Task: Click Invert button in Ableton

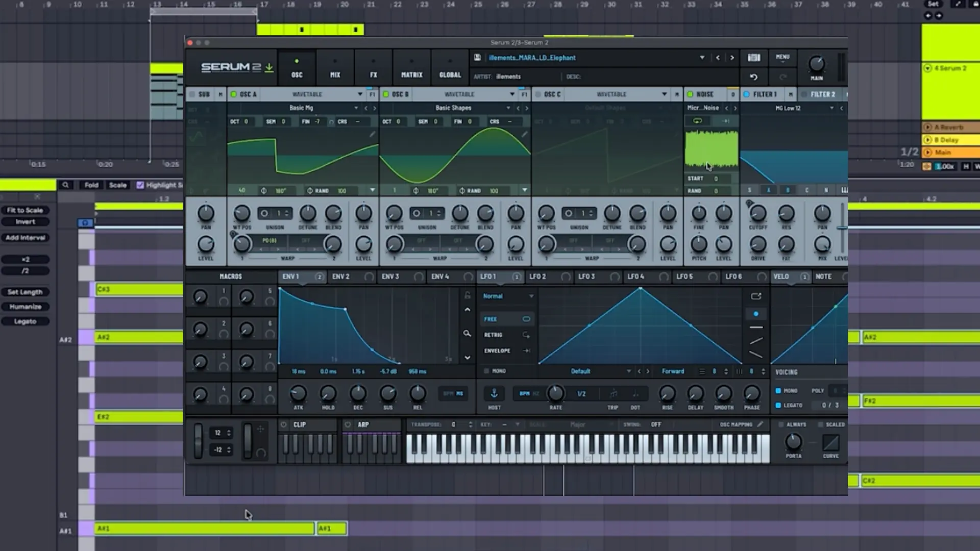Action: (x=25, y=222)
